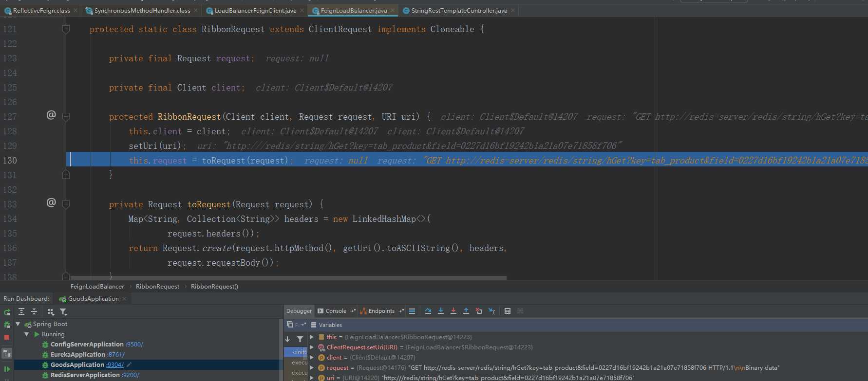Open Group By dropdown in Run Dashboard
The height and width of the screenshot is (381, 868).
tap(51, 312)
